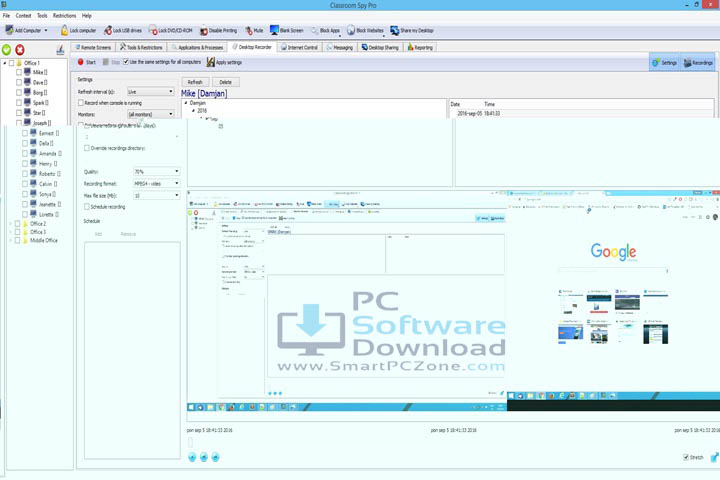Switch to the Applications & Processes tab

197,47
